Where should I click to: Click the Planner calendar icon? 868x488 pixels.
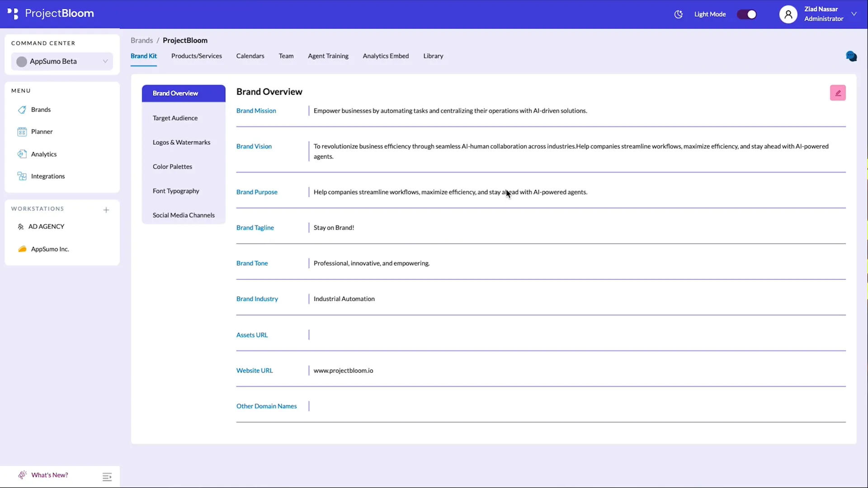(x=22, y=132)
